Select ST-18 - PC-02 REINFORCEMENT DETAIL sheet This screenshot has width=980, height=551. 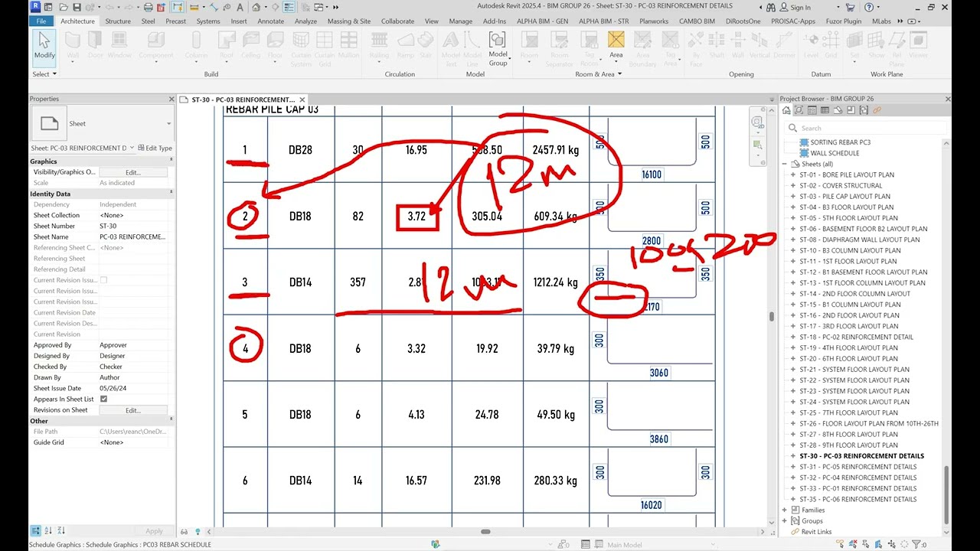pos(857,337)
